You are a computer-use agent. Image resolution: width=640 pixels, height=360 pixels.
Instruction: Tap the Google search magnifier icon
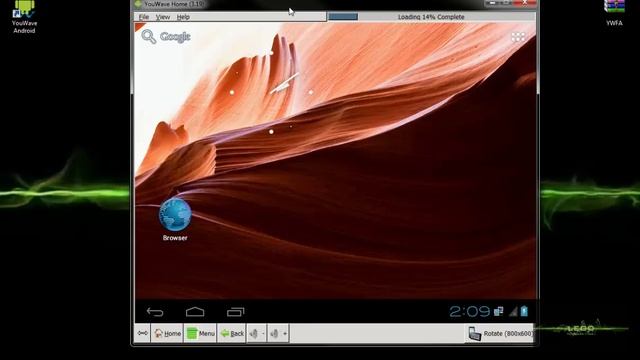tap(149, 37)
